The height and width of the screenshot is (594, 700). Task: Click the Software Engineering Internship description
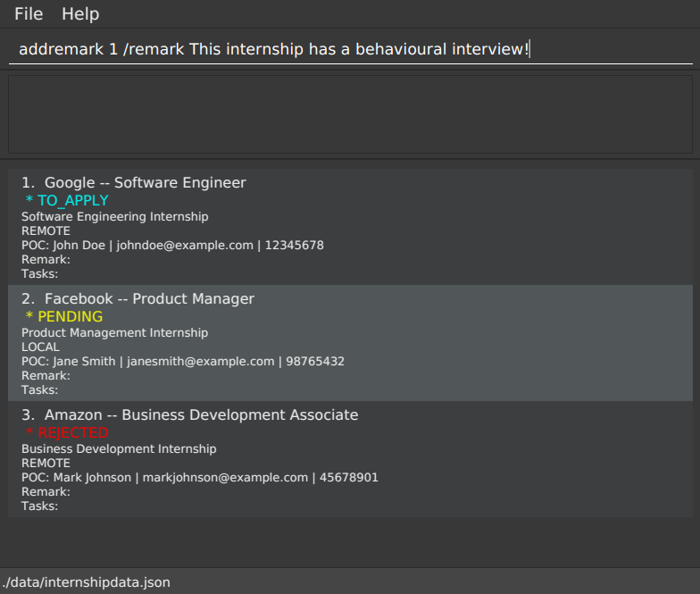[x=114, y=217]
